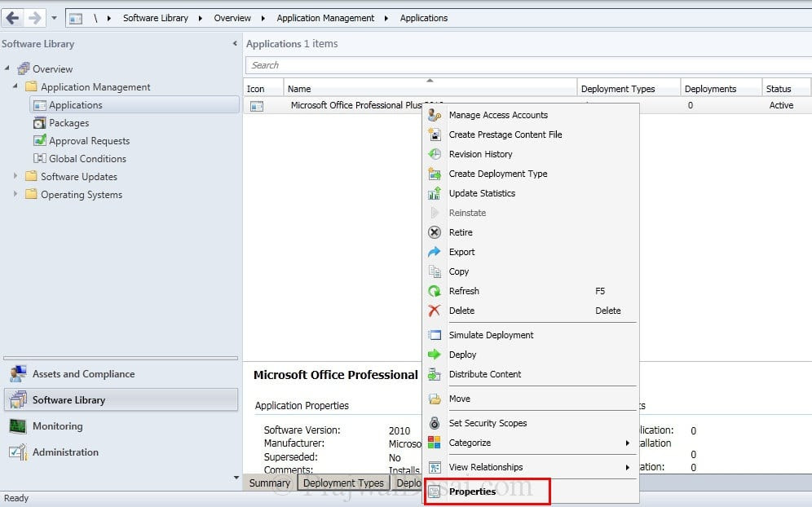Click the Update Statistics chart icon
The height and width of the screenshot is (507, 812).
point(435,193)
